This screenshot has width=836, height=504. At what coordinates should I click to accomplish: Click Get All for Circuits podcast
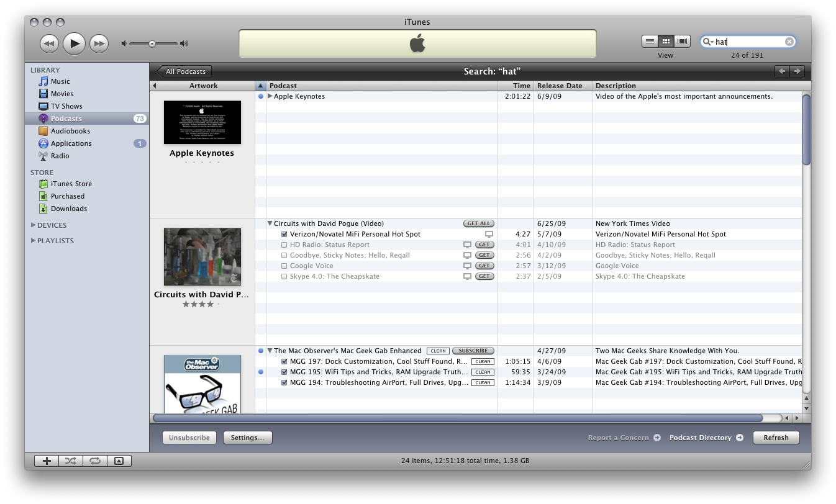pyautogui.click(x=479, y=223)
